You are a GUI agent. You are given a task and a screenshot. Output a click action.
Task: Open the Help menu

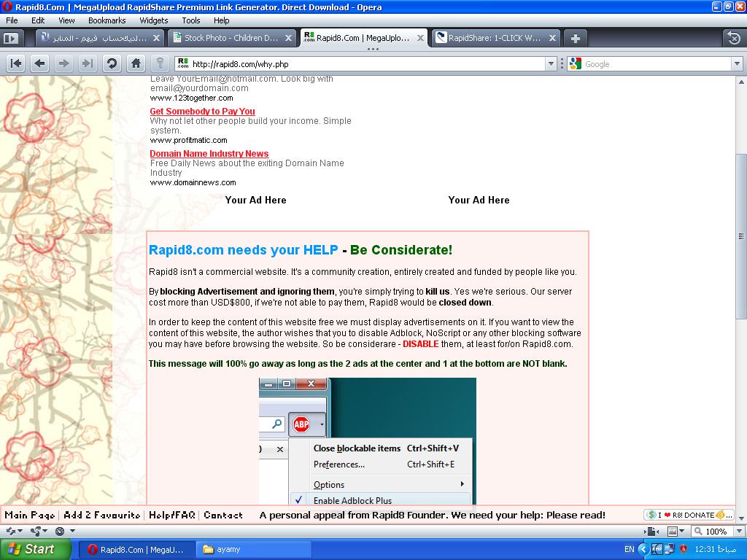click(222, 20)
